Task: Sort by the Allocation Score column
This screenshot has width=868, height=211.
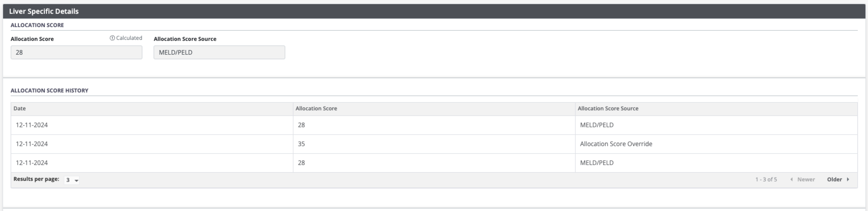Action: click(x=316, y=108)
